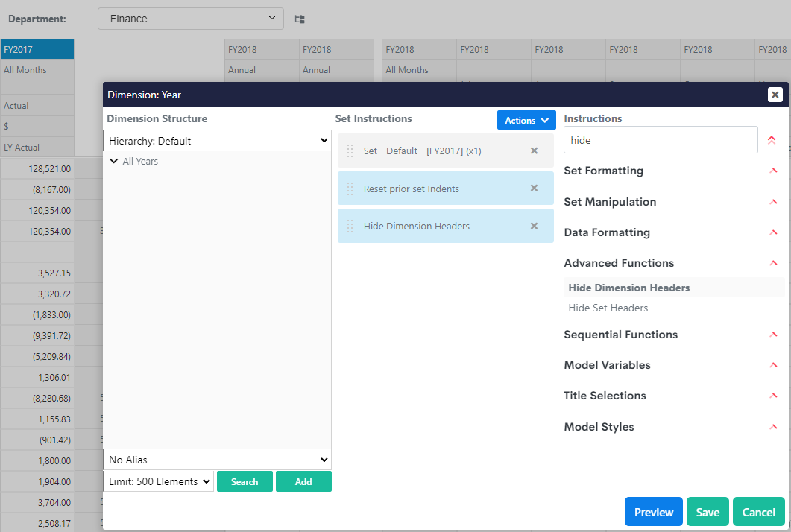
Task: Collapse the Advanced Functions section
Action: tap(773, 263)
